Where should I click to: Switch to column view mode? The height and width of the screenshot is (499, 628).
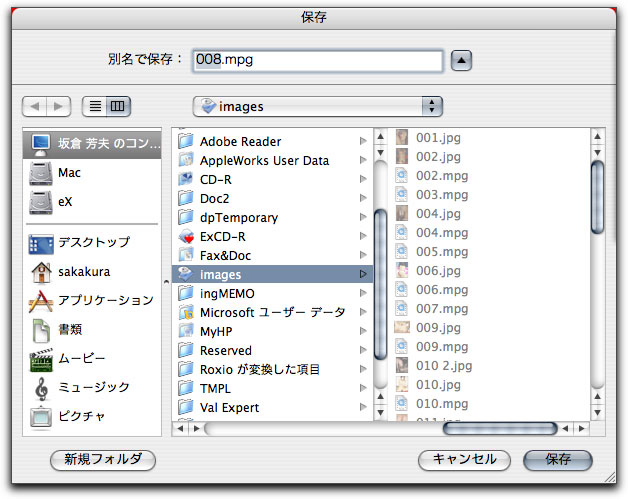pos(118,107)
